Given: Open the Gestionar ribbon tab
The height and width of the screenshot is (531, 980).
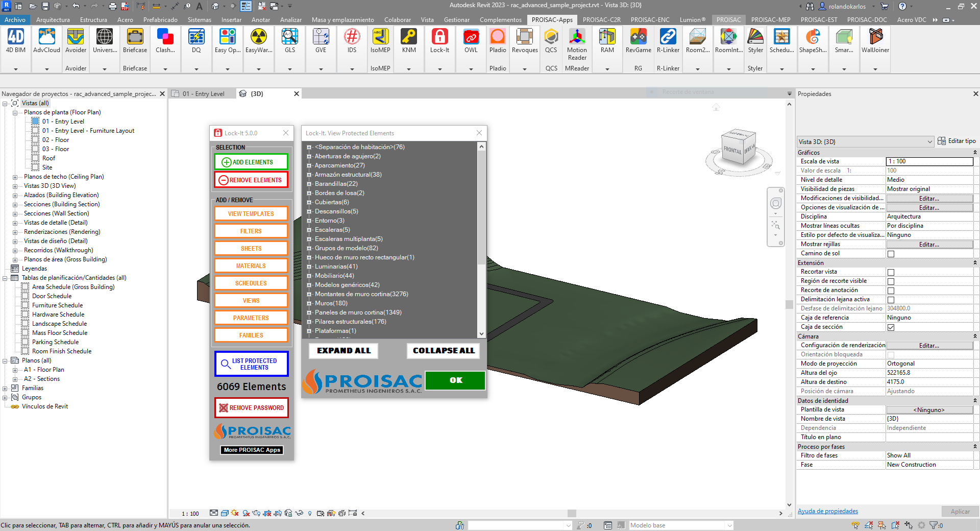Looking at the screenshot, I should click(457, 20).
